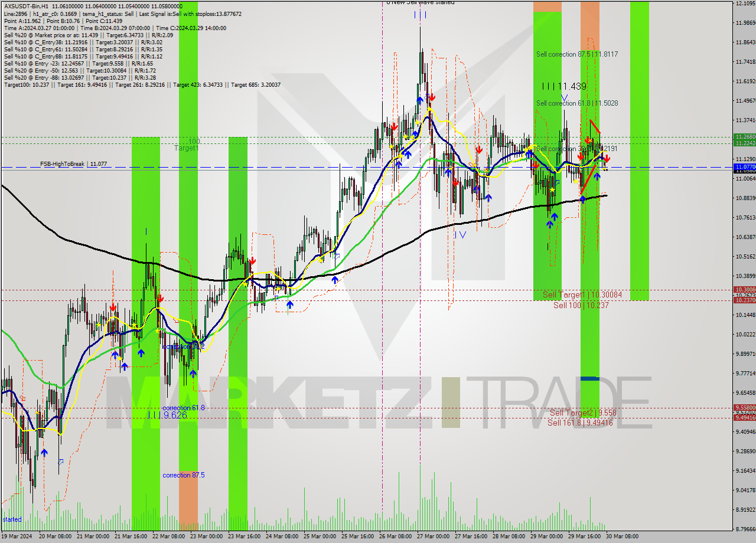This screenshot has height=543, width=756.
Task: Click the 'Sell Target2 | 9.558' label
Action: click(583, 413)
